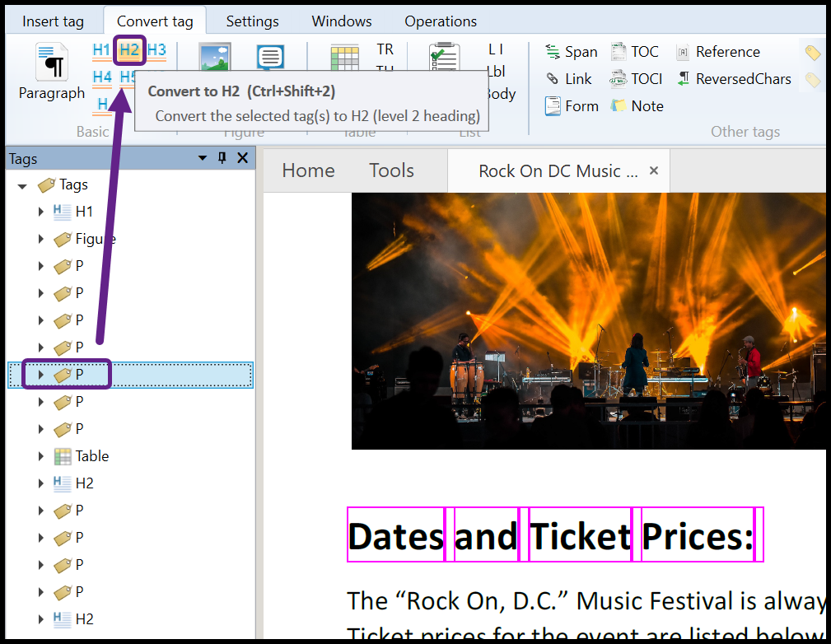Convert tag to ReversedChars
Image resolution: width=831 pixels, height=644 pixels.
point(734,79)
